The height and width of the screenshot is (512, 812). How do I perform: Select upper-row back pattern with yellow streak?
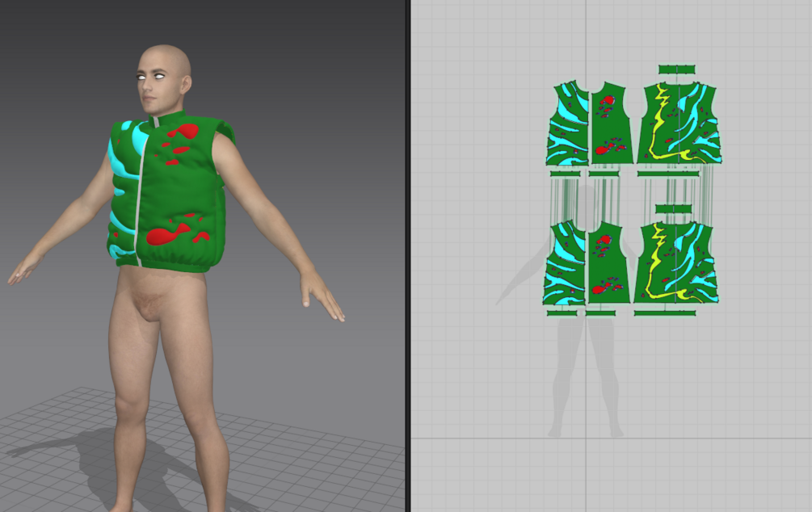679,122
